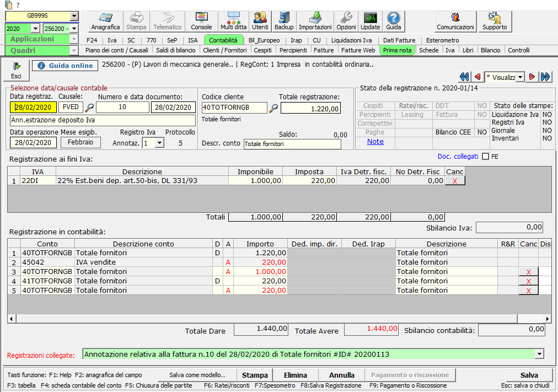Open the Console toolbar icon
The width and height of the screenshot is (558, 392).
[201, 22]
